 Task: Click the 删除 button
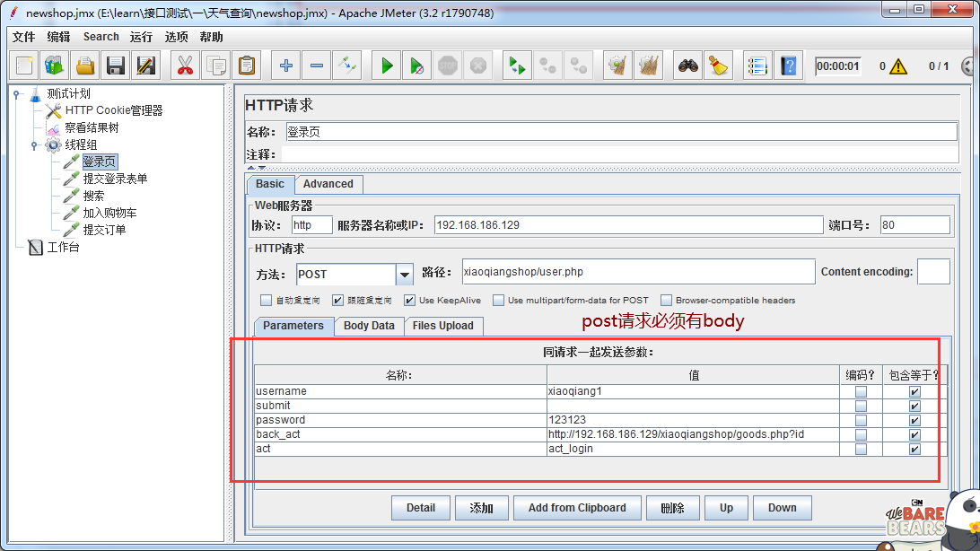pos(672,508)
